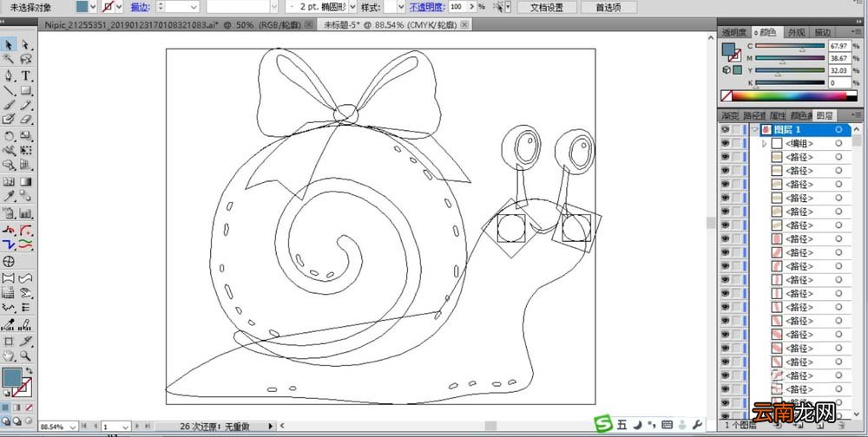Toggle visibility of the first 路径 item

(x=725, y=157)
